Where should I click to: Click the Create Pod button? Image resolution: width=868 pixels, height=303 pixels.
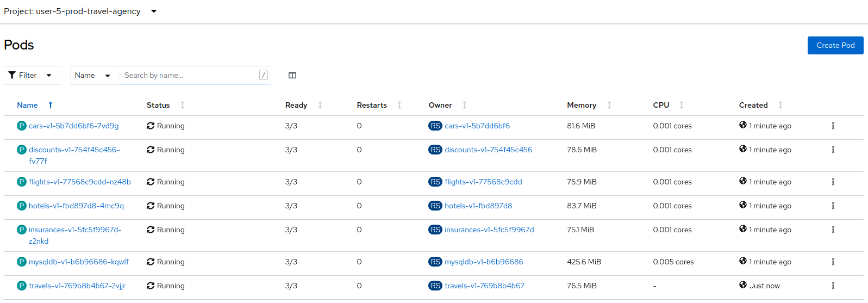pyautogui.click(x=835, y=45)
